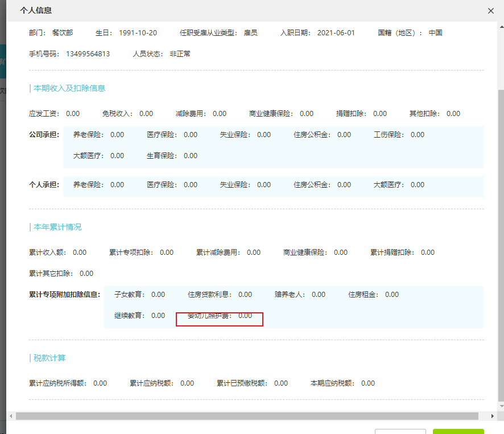This screenshot has height=434, width=504.
Task: Click the 税款计算 section heading
Action: click(49, 358)
